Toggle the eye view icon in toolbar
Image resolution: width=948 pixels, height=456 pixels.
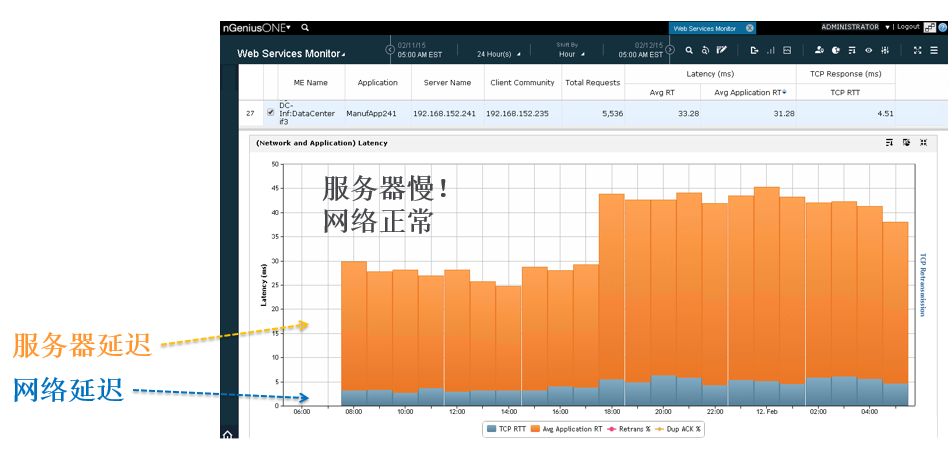869,51
